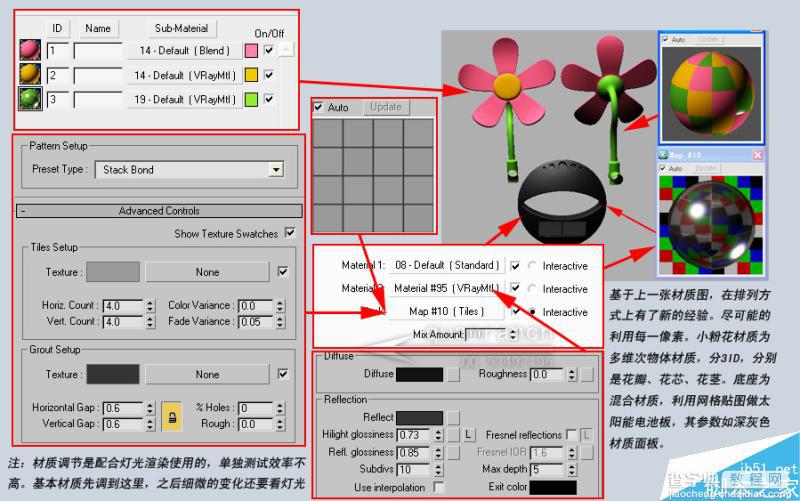This screenshot has height=501, width=800.
Task: Click the Reflect dark gray color swatch
Action: [419, 418]
